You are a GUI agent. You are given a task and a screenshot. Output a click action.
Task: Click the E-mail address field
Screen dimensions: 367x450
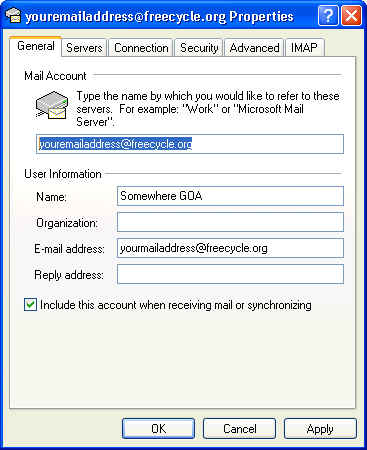230,248
